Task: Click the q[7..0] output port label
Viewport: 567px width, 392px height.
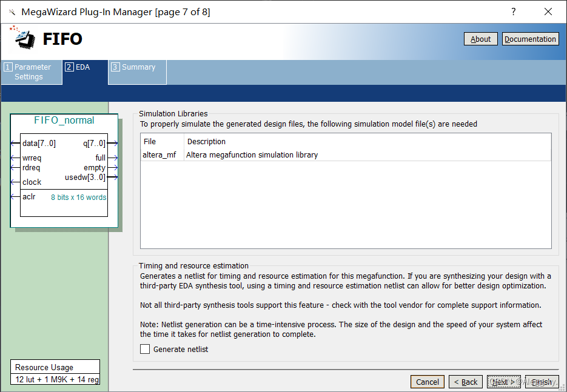Action: click(x=95, y=144)
